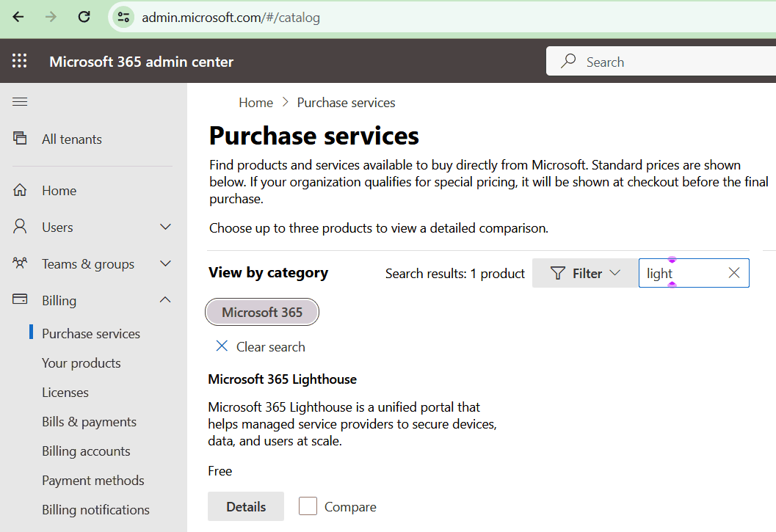This screenshot has width=776, height=532.
Task: Click the Users person icon
Action: tap(20, 227)
